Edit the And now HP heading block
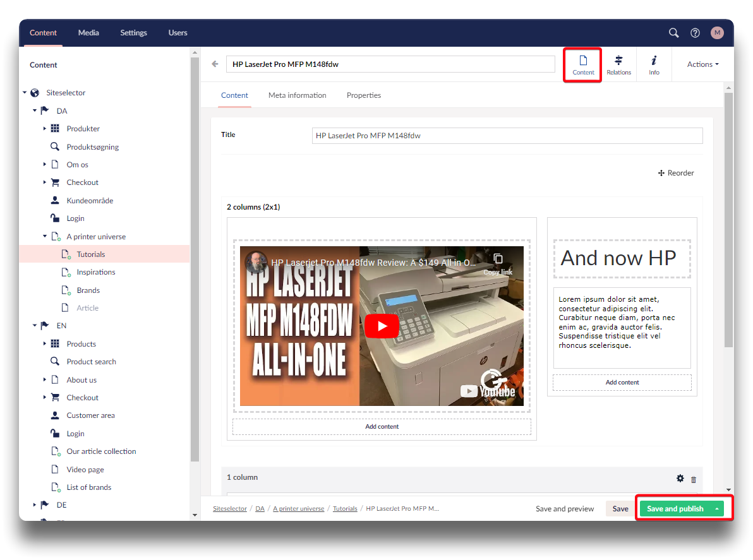 [622, 259]
